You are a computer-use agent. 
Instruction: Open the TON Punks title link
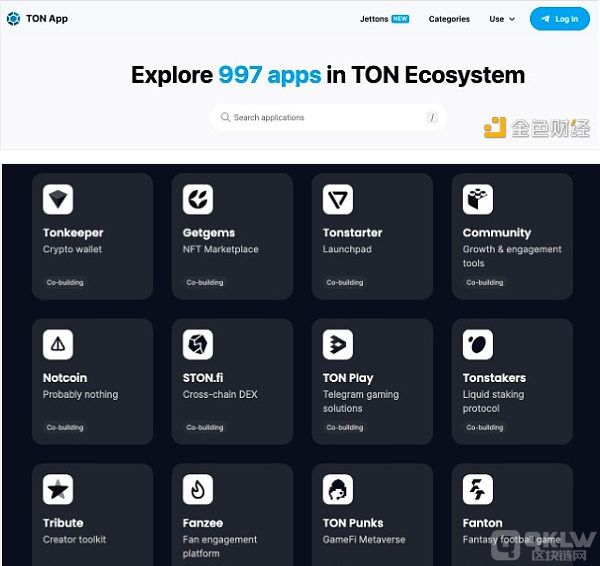pos(353,523)
